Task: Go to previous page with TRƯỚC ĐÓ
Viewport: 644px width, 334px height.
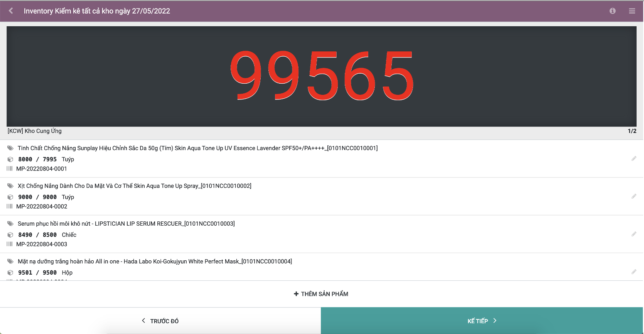Action: 160,321
